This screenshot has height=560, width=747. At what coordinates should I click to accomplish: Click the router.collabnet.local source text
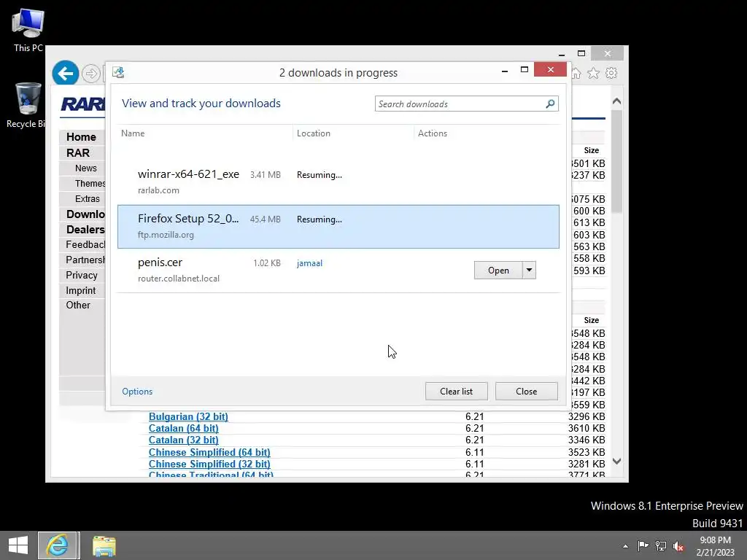[179, 278]
